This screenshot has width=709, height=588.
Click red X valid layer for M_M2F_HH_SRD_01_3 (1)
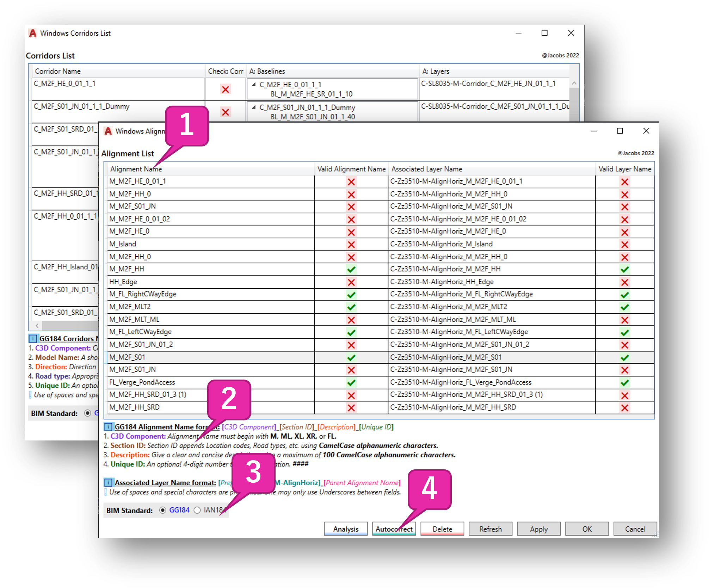[625, 395]
